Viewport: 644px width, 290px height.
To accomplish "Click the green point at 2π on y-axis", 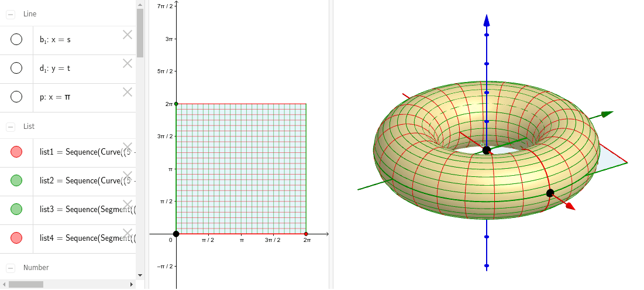I will coord(176,104).
